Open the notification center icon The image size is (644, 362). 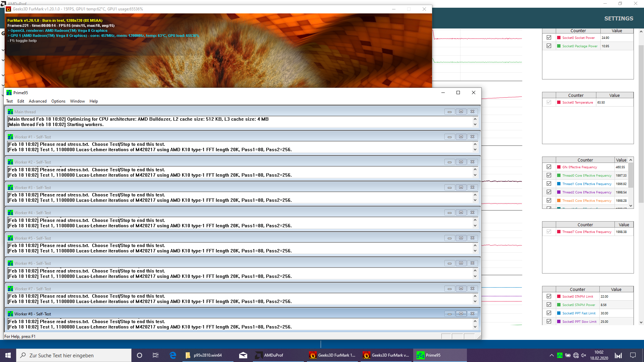(633, 355)
